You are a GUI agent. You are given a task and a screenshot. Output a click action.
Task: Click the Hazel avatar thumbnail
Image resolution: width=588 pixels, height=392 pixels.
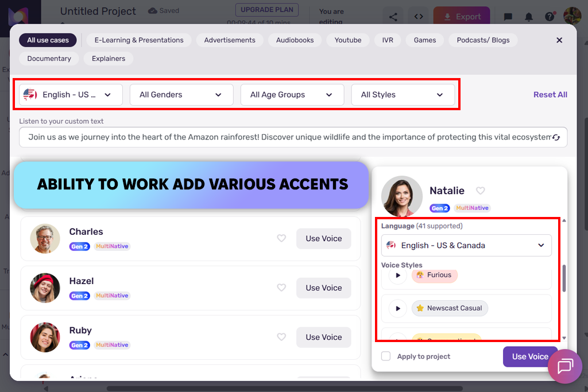tap(45, 288)
